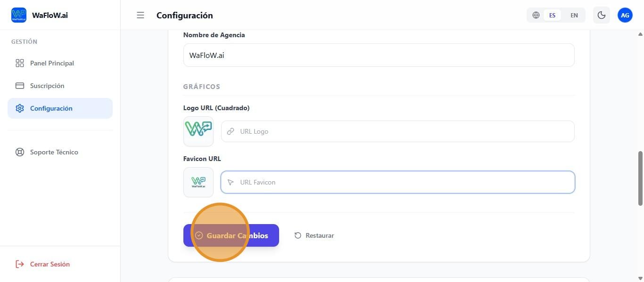Toggle the hamburger sidebar menu icon
644x282 pixels.
[x=140, y=15]
